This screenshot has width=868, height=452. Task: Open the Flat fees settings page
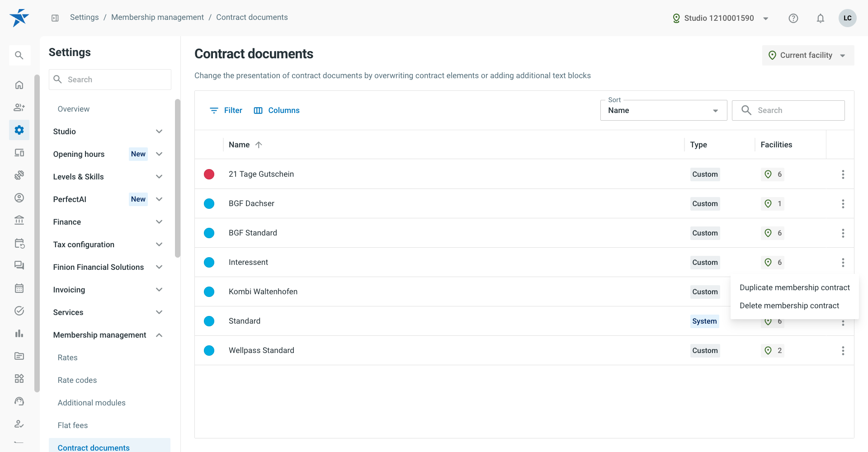(x=73, y=425)
